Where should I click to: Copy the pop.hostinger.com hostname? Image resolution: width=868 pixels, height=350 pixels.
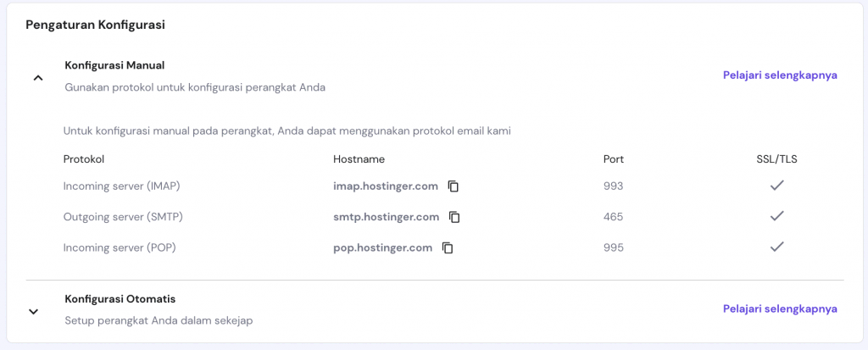pos(448,248)
